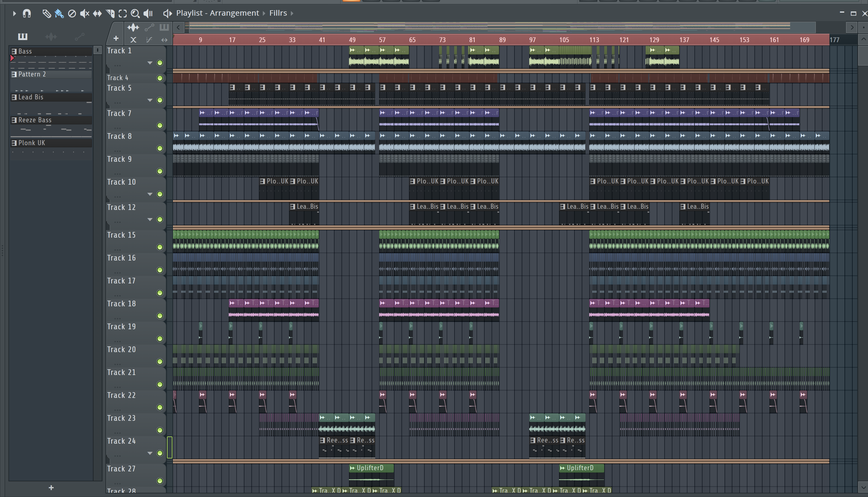This screenshot has height=497, width=868.
Task: Show pattern clips piano icon above tracks
Action: pos(164,27)
